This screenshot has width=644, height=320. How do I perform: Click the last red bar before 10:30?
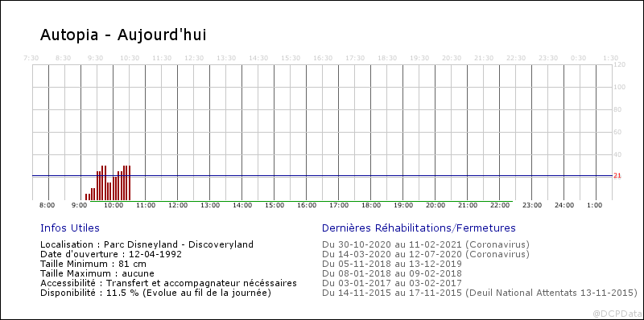[130, 183]
